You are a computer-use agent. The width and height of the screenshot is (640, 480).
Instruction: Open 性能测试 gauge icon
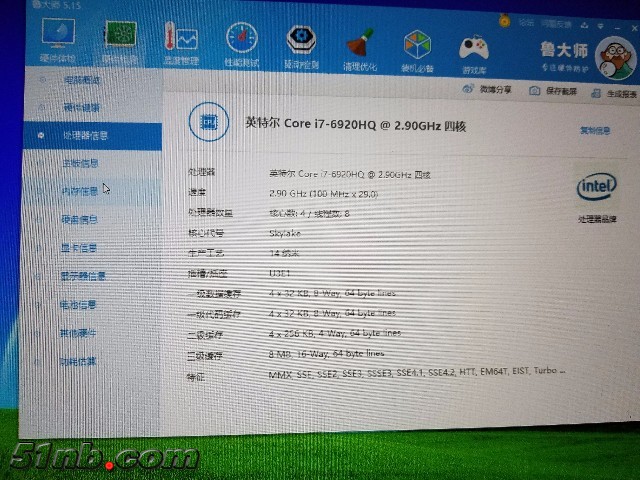[x=242, y=38]
